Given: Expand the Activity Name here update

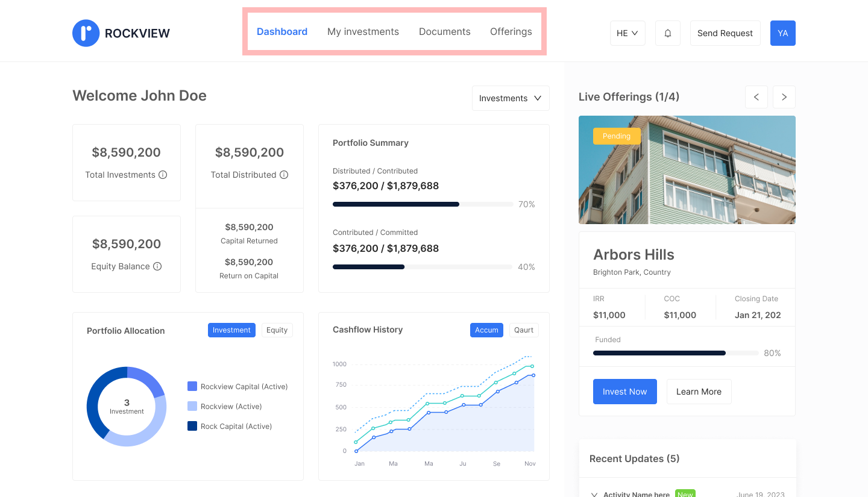Looking at the screenshot, I should pos(594,495).
